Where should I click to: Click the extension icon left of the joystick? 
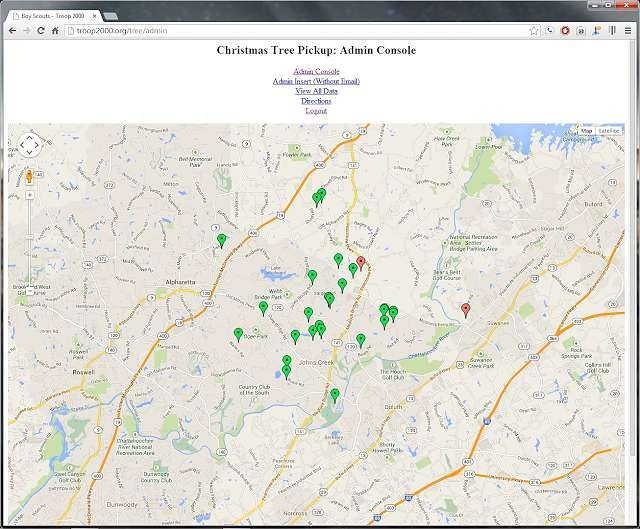click(581, 31)
